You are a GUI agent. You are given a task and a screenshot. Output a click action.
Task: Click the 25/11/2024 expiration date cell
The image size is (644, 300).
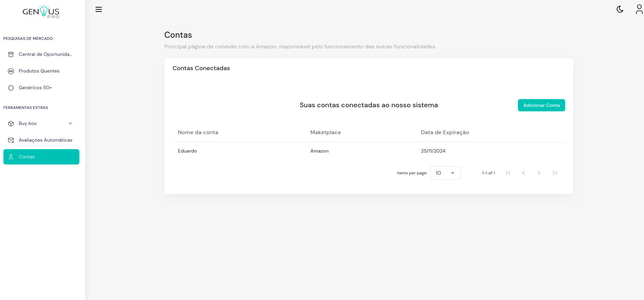click(x=433, y=151)
